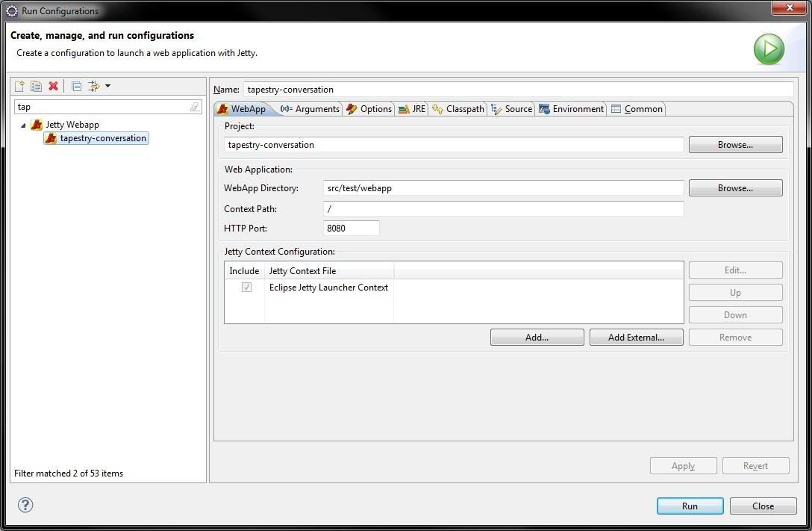Image resolution: width=812 pixels, height=531 pixels.
Task: Click the Jetty Webapp launcher icon
Action: point(36,125)
